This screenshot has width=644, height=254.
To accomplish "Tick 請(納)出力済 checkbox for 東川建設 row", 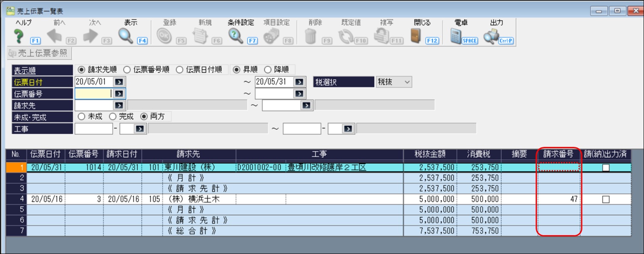I will (x=605, y=167).
